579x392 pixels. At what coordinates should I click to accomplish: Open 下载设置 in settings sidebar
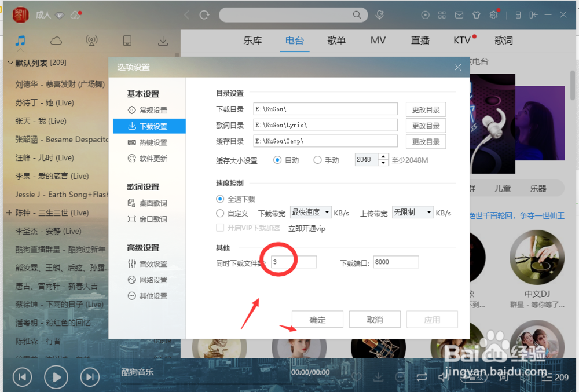[x=149, y=126]
